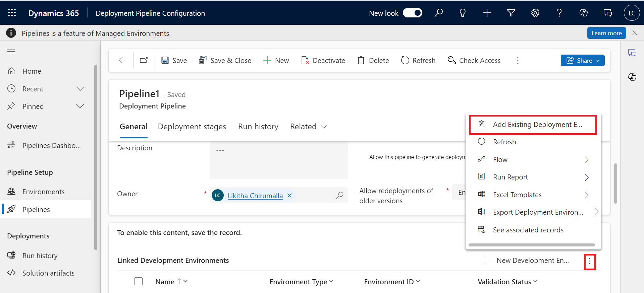Screen dimensions: 644x293
Task: Collapse the left navigation hamburger menu
Action: tap(11, 51)
